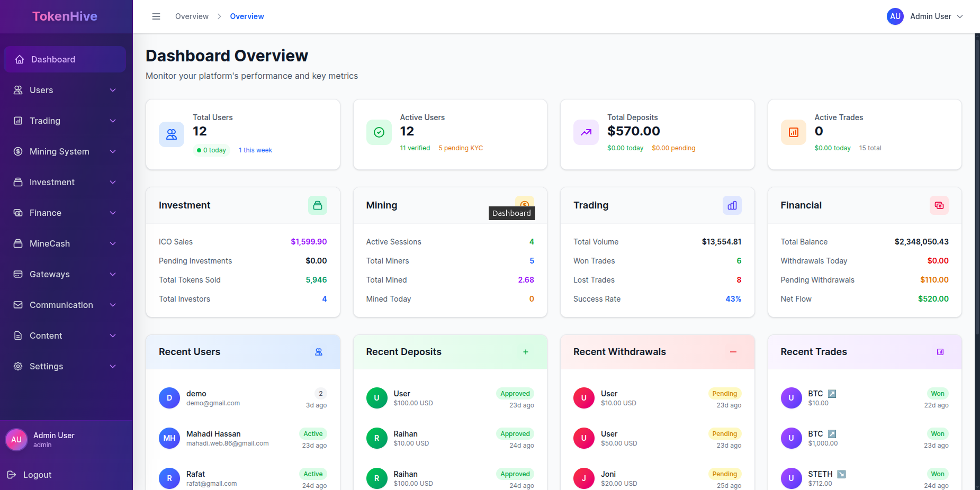Click the Active Users checkmark icon
This screenshot has width=980, height=490.
click(x=379, y=132)
